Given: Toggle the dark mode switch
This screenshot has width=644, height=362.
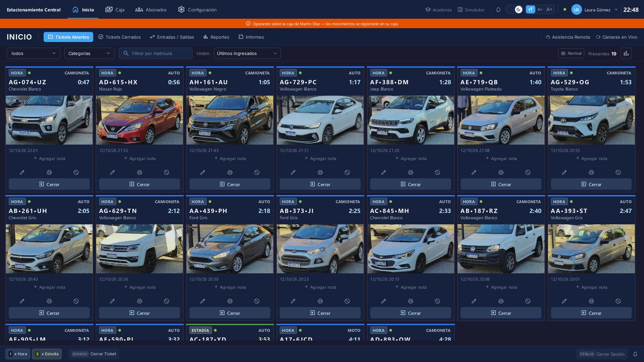Looking at the screenshot, I should pos(514,9).
